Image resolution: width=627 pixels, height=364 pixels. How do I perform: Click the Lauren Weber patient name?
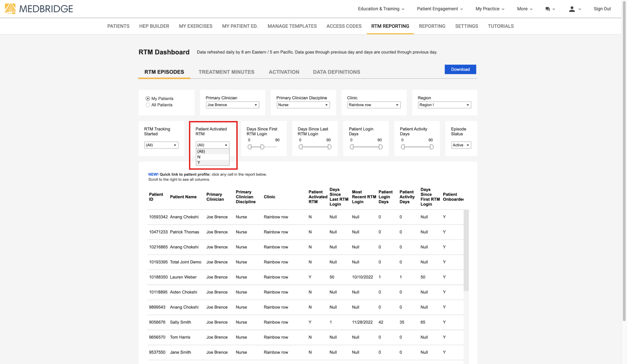coord(184,277)
